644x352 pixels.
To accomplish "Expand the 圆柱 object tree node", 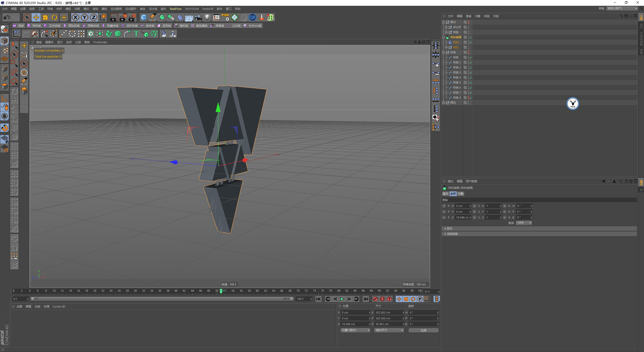I will point(444,103).
